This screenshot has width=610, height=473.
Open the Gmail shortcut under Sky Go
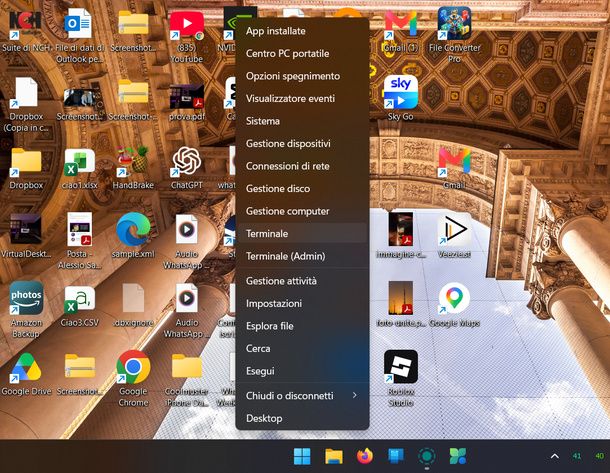tap(454, 162)
